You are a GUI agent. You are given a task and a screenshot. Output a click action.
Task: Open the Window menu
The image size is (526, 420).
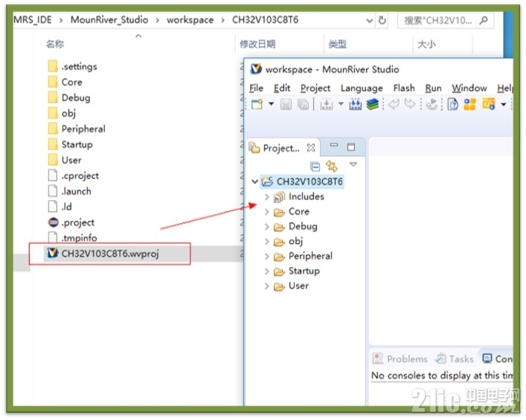point(469,88)
